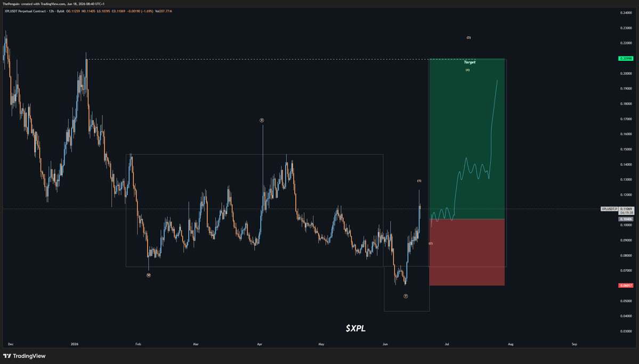
Task: Click the 0.04000 price axis tick
Action: (626, 317)
